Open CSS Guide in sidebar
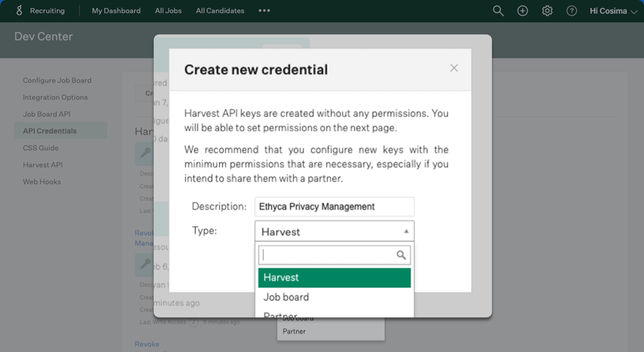Viewport: 644px width, 352px height. point(41,148)
